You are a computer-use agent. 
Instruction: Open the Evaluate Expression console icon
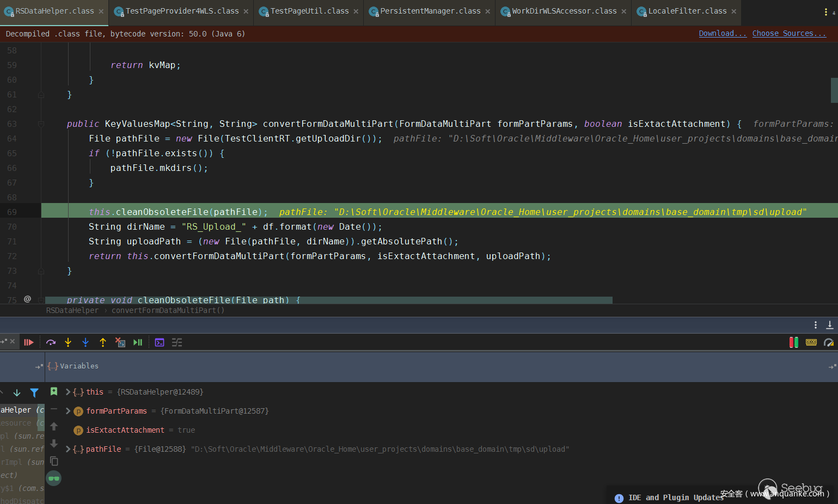160,342
